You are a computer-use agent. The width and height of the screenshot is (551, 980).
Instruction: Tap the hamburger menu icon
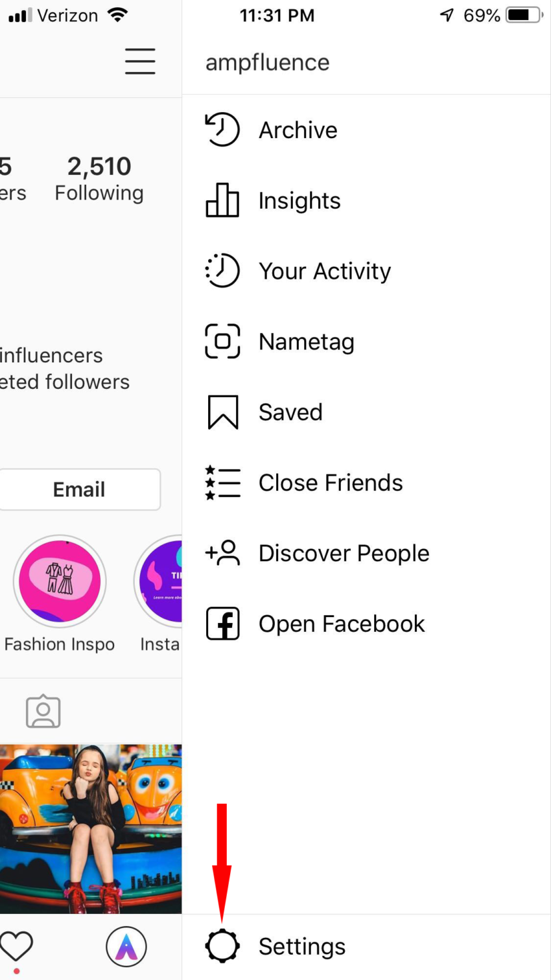click(x=140, y=62)
